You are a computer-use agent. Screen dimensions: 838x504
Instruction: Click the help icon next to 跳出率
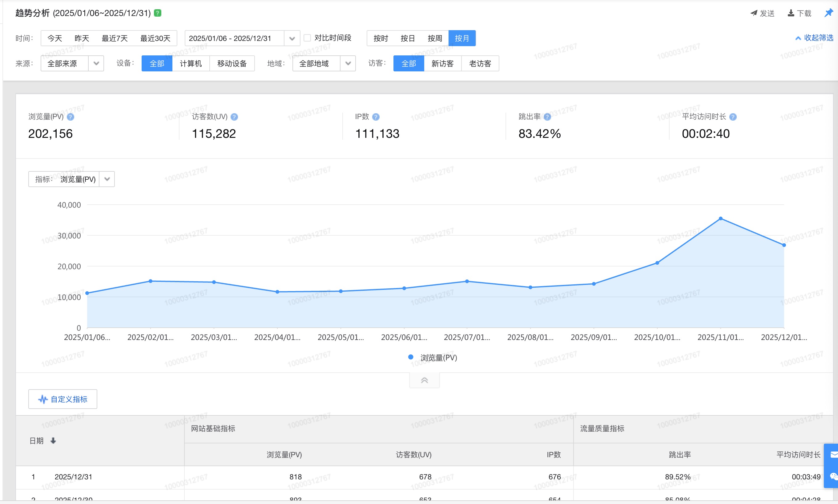pyautogui.click(x=547, y=117)
